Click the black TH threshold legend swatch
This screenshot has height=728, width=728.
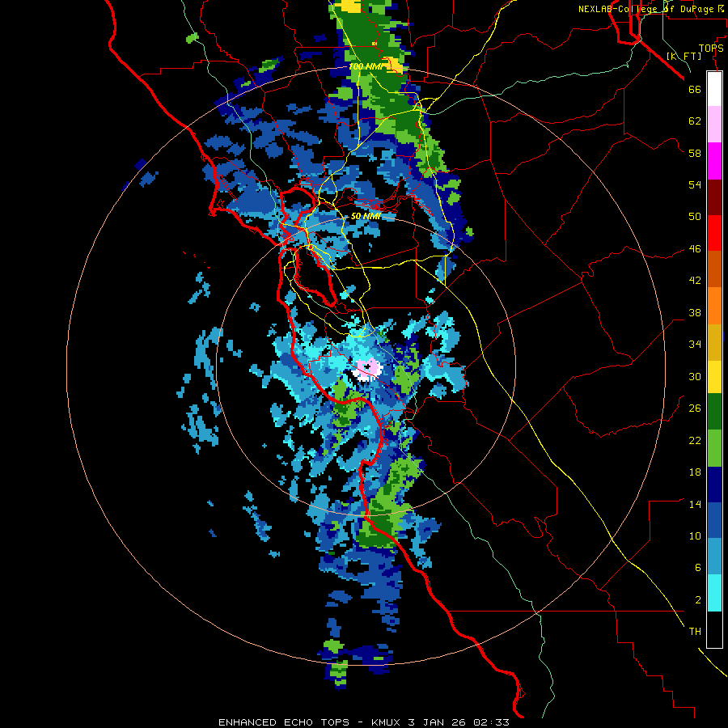[x=714, y=629]
